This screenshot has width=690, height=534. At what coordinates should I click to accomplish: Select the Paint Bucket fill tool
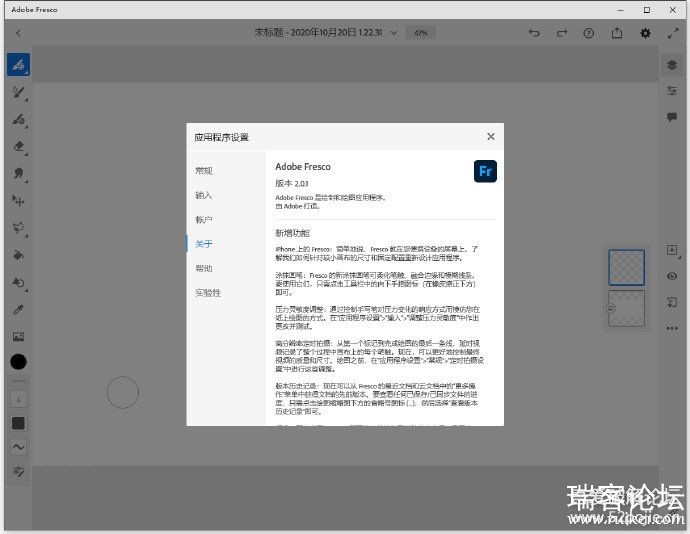tap(18, 255)
